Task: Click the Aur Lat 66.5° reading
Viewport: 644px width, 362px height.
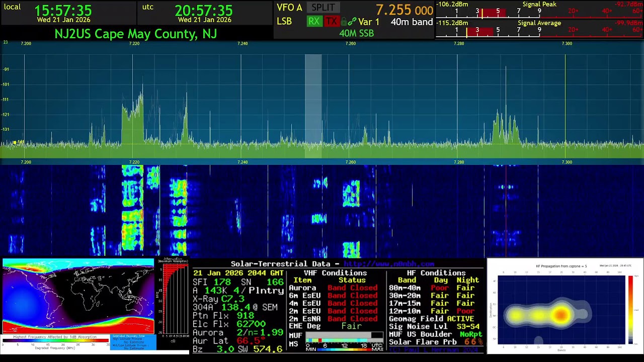Action: coord(229,341)
